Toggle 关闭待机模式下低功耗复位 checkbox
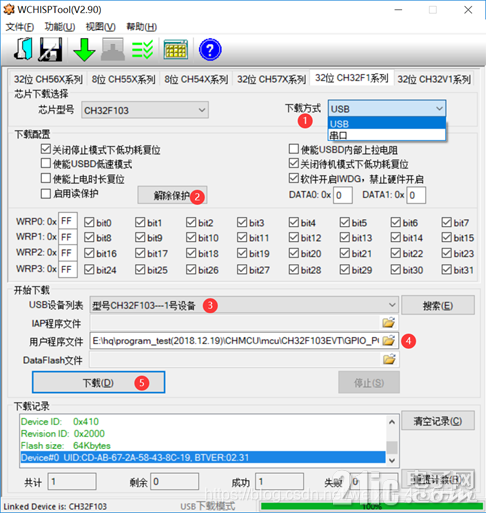 (294, 163)
